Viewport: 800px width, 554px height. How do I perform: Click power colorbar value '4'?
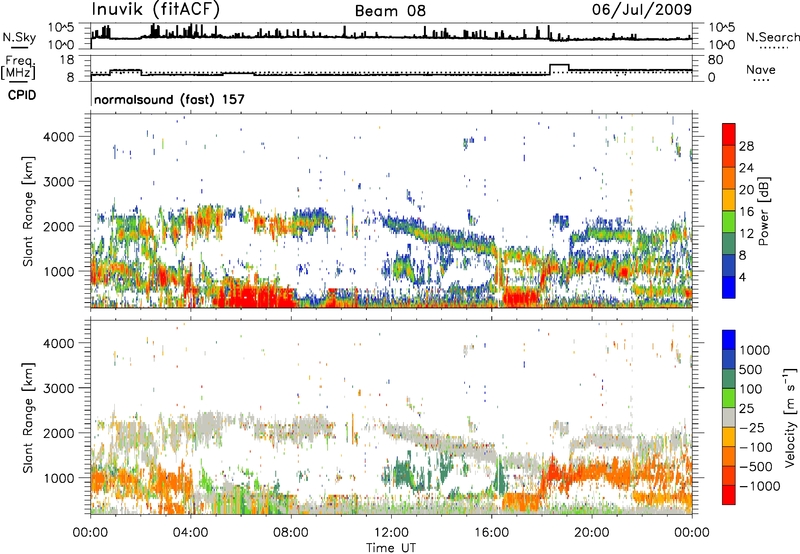click(743, 277)
